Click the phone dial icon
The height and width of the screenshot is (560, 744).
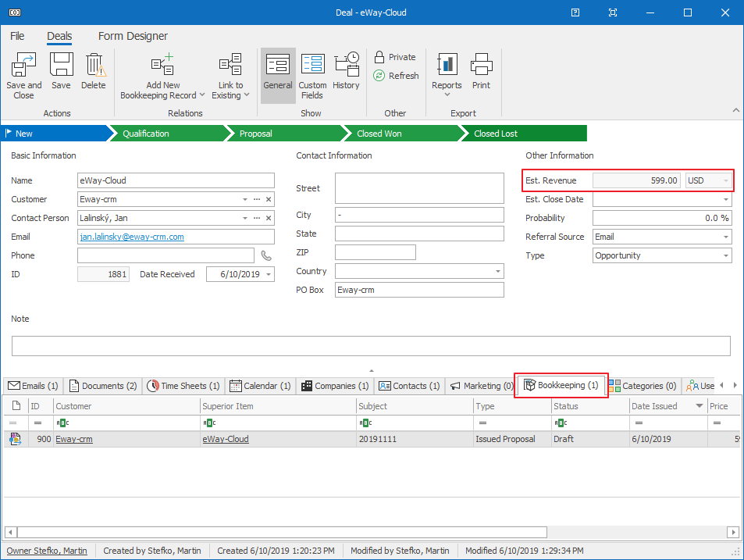pyautogui.click(x=266, y=256)
